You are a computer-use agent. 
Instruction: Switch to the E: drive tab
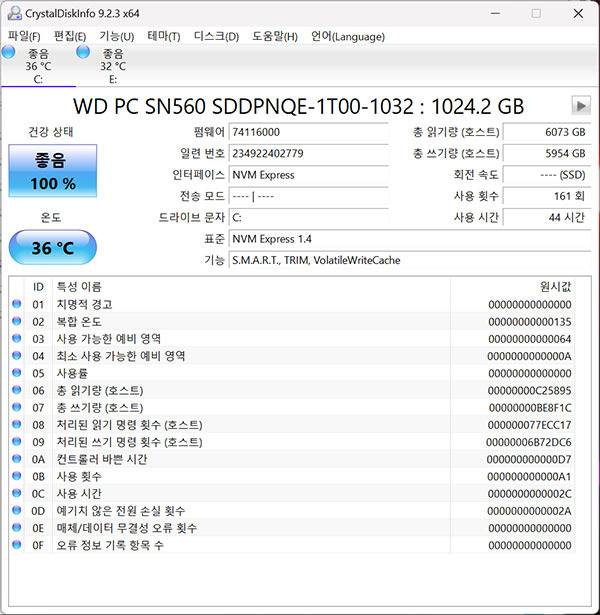pos(112,66)
